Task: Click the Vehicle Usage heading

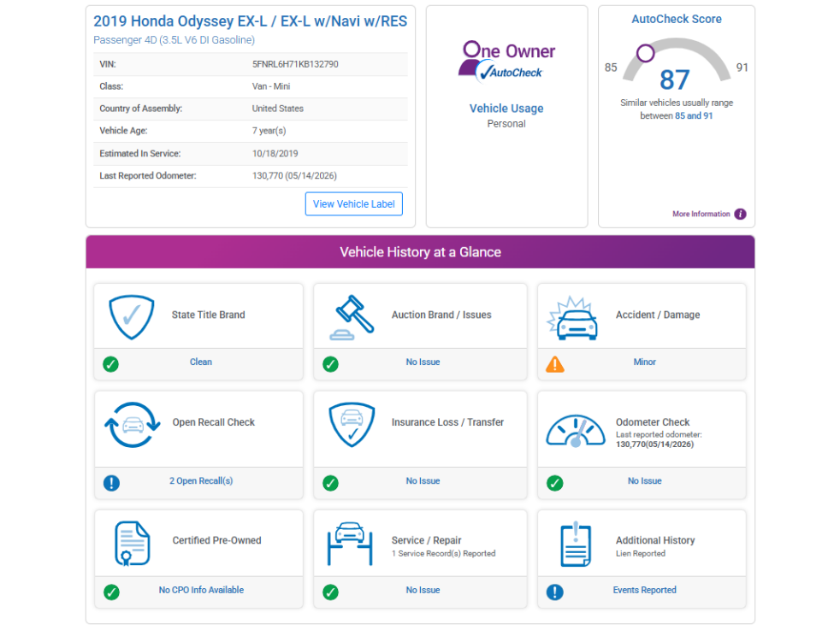Action: click(506, 108)
